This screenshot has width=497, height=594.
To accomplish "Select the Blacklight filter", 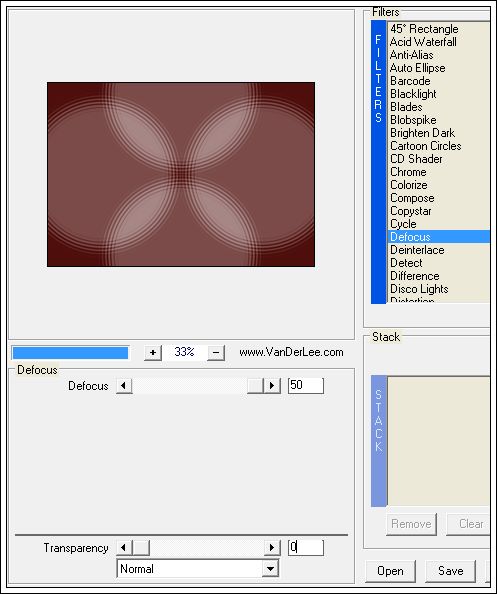I will (x=413, y=94).
